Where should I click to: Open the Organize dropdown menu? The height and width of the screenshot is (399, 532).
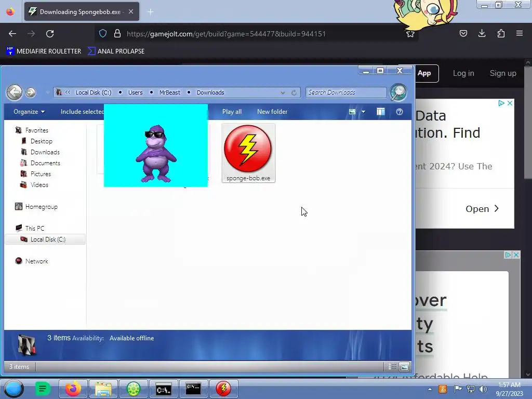pos(29,112)
